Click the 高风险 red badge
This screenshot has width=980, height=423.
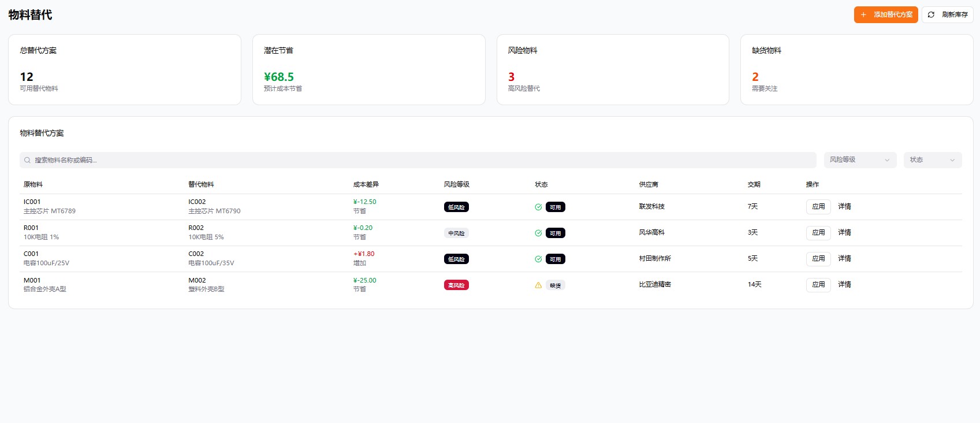(456, 285)
